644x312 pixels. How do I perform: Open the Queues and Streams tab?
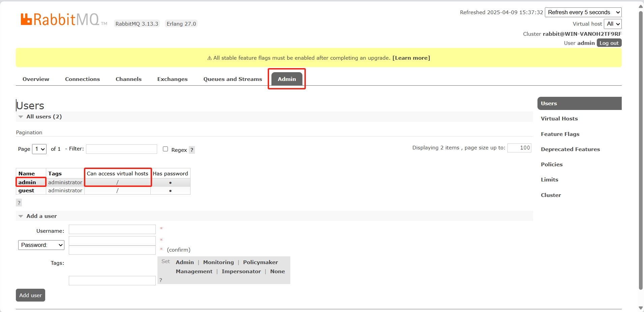click(x=233, y=79)
